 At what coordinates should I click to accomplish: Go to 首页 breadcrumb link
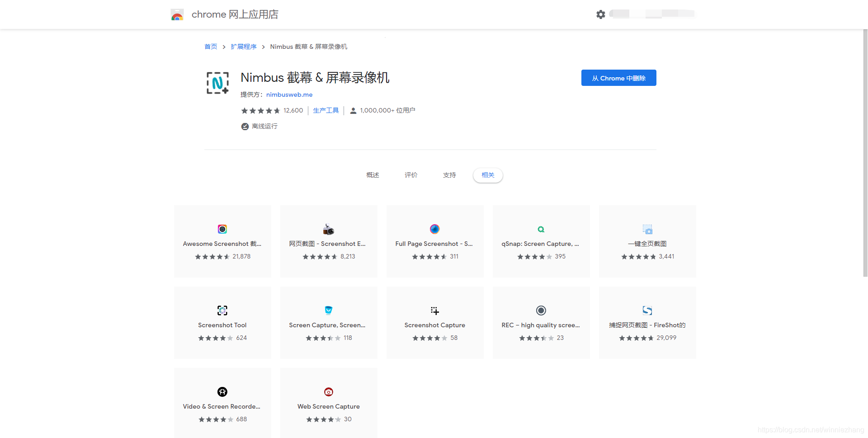[x=211, y=47]
